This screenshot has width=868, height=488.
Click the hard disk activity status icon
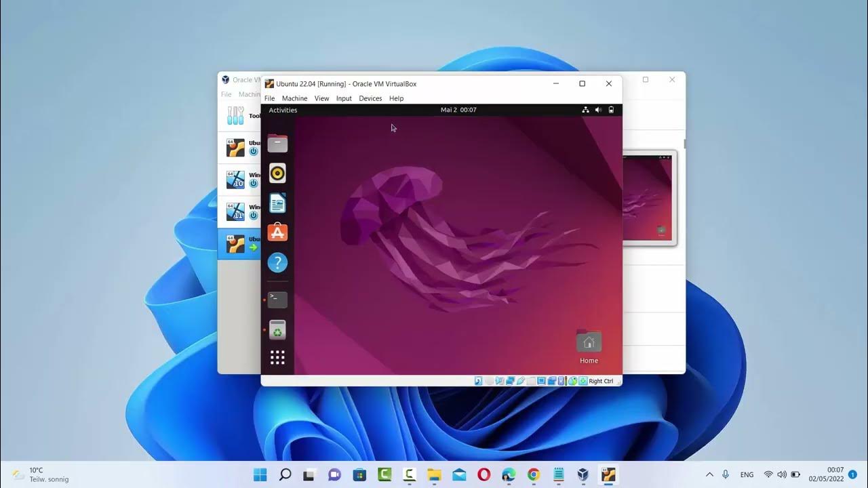[x=478, y=381]
